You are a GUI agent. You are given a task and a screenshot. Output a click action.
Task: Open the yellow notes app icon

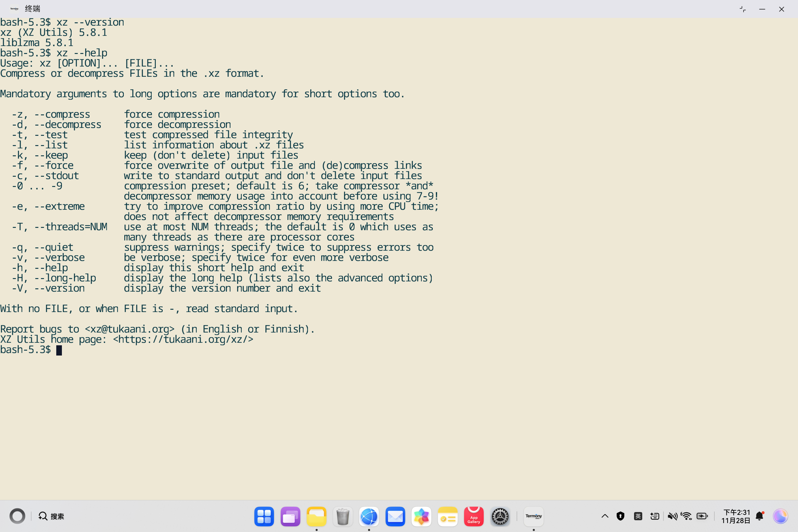point(448,516)
